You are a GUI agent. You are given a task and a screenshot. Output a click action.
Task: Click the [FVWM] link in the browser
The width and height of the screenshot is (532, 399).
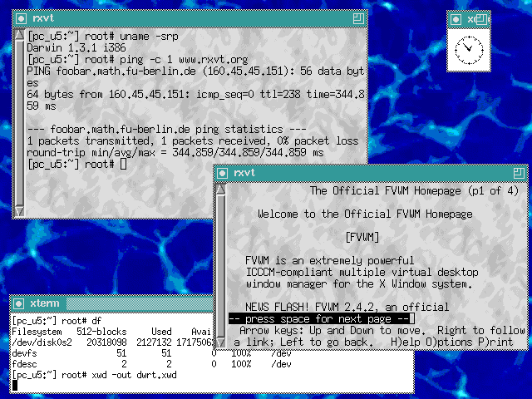click(362, 237)
